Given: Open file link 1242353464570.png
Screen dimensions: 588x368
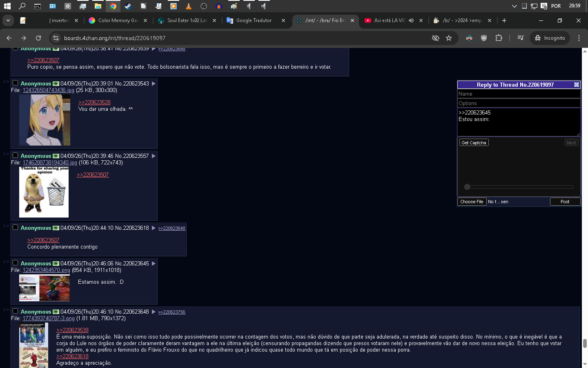Looking at the screenshot, I should (47, 270).
